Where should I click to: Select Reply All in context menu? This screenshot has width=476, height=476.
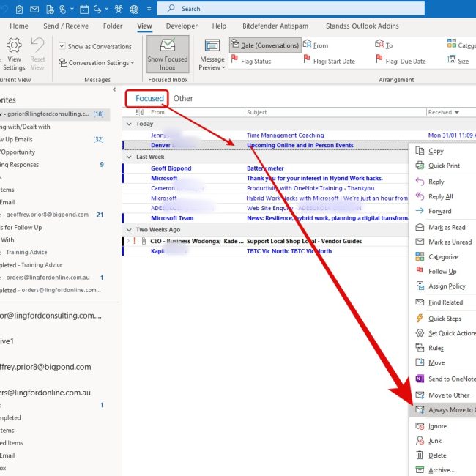pyautogui.click(x=440, y=196)
